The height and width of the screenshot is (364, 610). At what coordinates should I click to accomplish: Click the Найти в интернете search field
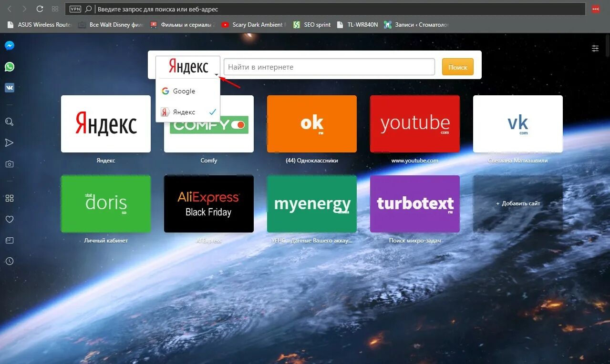tap(329, 67)
